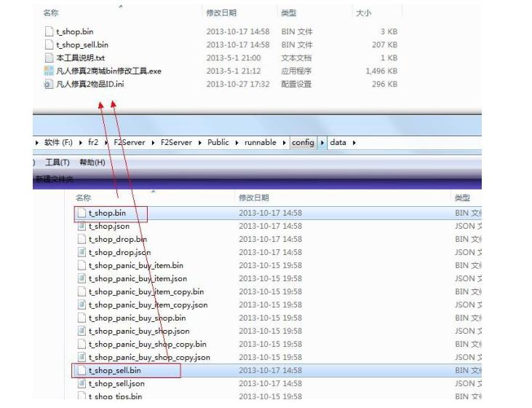Click the 2013-5-1 21:12 modified date

tap(234, 71)
